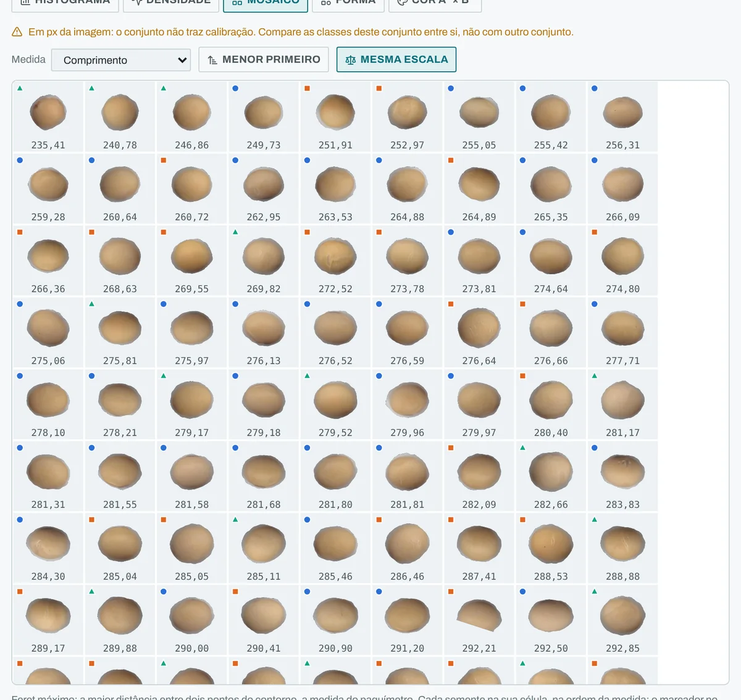The image size is (741, 700).
Task: Select seed thumbnail 252,97
Action: point(407,117)
